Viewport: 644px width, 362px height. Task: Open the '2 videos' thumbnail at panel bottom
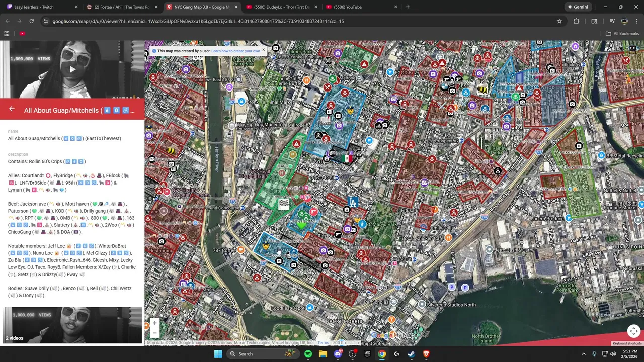coord(72,325)
